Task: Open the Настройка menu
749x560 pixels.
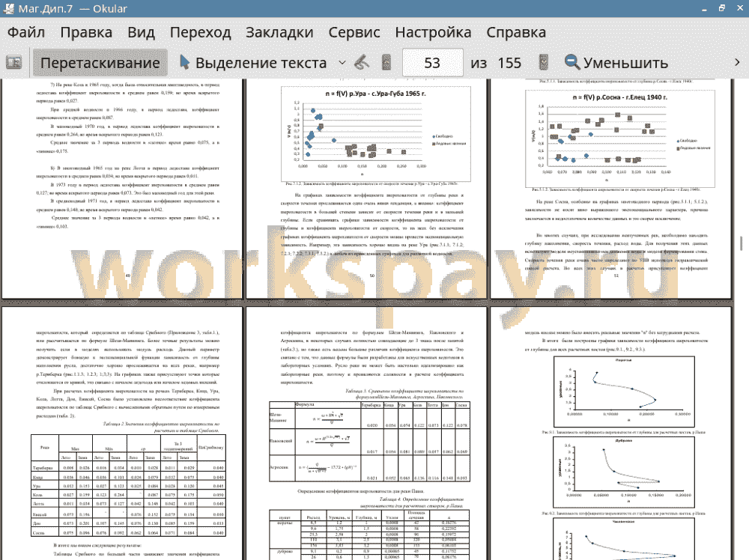Action: pos(433,32)
